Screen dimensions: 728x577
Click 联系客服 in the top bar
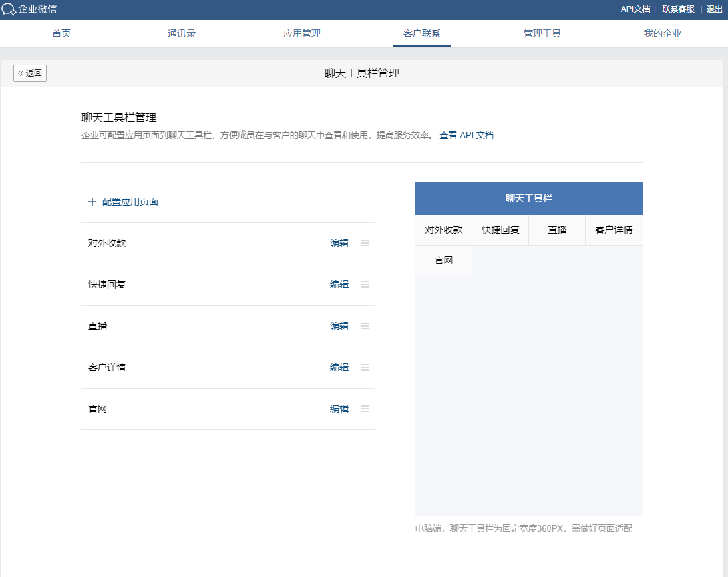pos(678,9)
